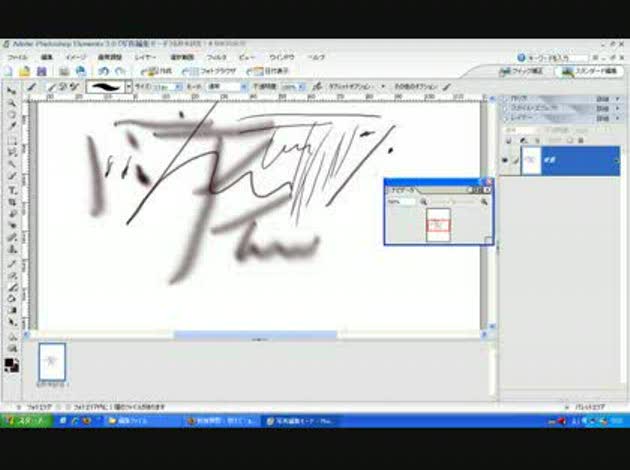
Task: Select the Lasso tool
Action: [x=12, y=153]
